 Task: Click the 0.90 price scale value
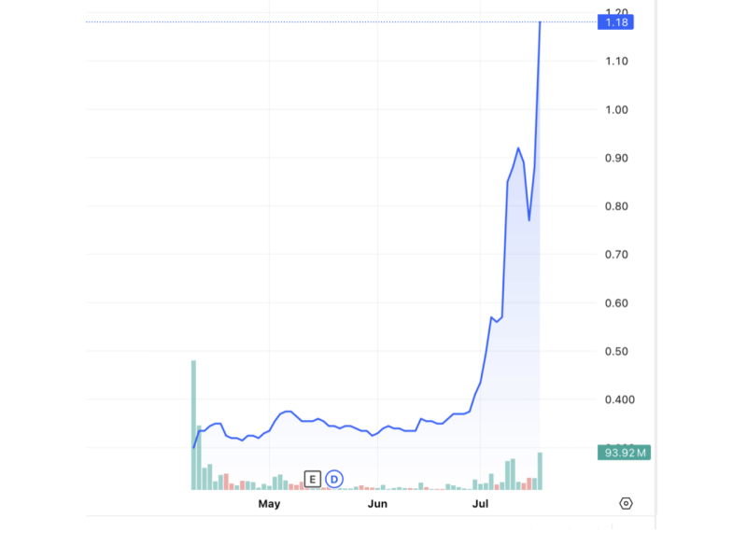pyautogui.click(x=614, y=159)
